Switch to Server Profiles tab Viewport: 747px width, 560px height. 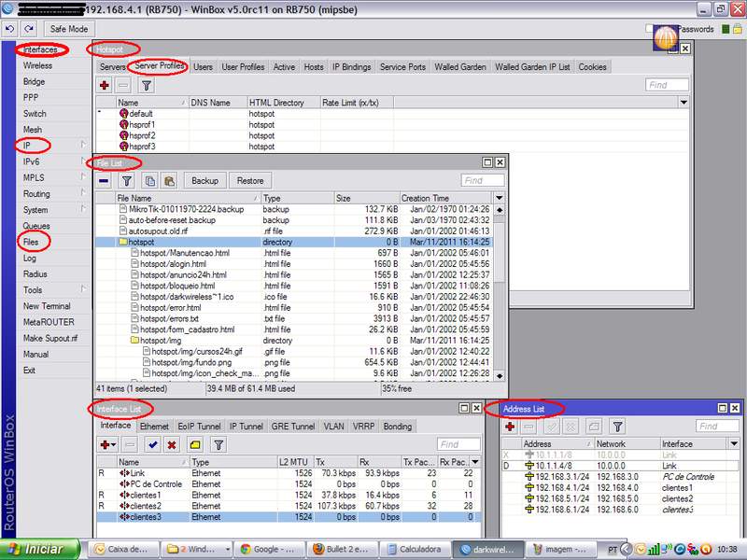click(159, 65)
